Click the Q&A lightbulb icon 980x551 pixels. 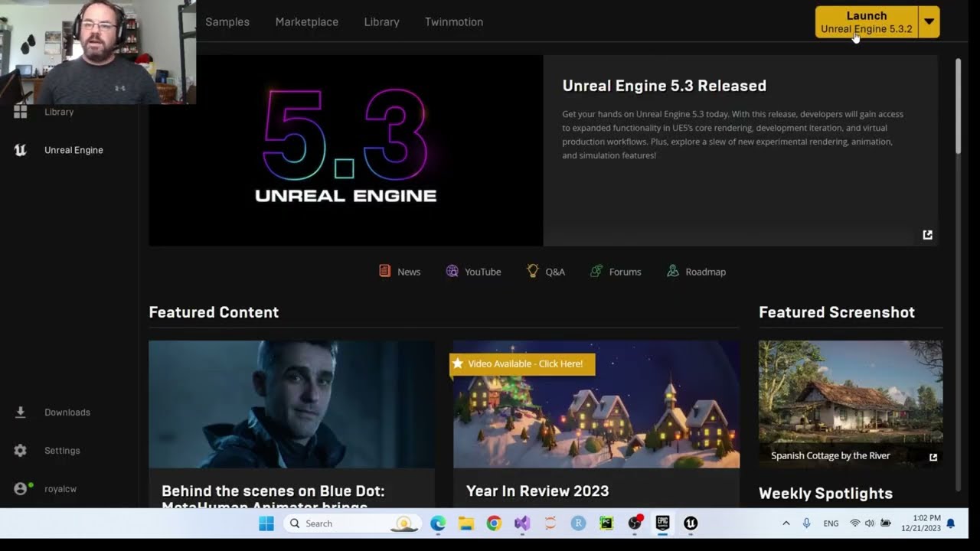(533, 271)
